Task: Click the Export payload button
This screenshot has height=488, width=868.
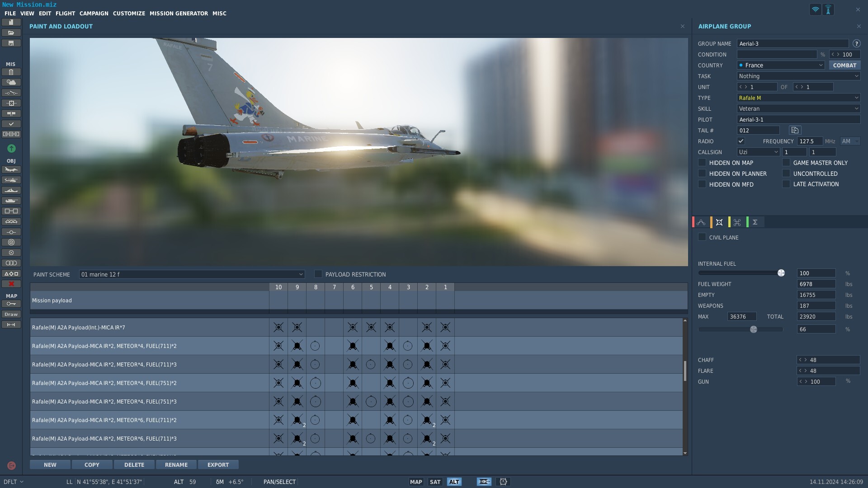Action: click(x=218, y=465)
